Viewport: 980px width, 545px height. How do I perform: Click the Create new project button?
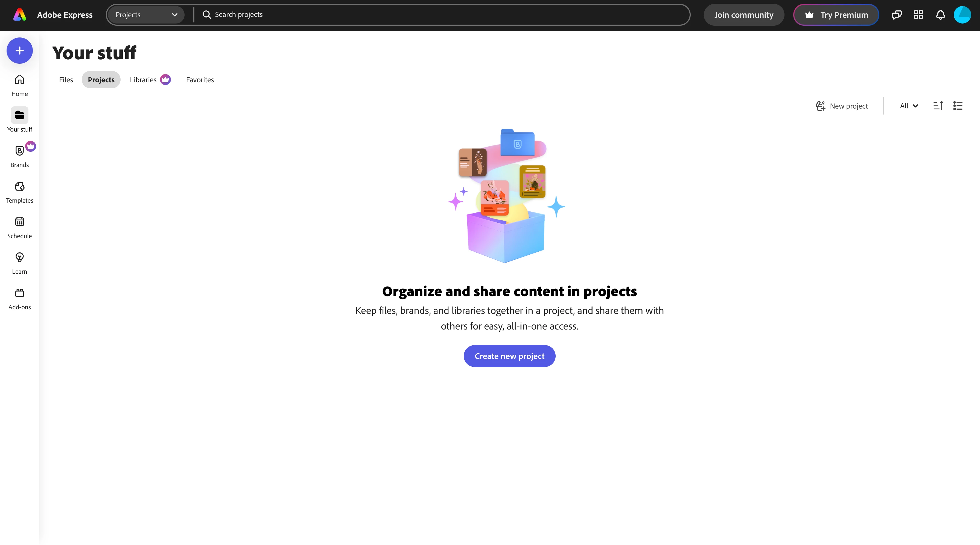pos(509,356)
